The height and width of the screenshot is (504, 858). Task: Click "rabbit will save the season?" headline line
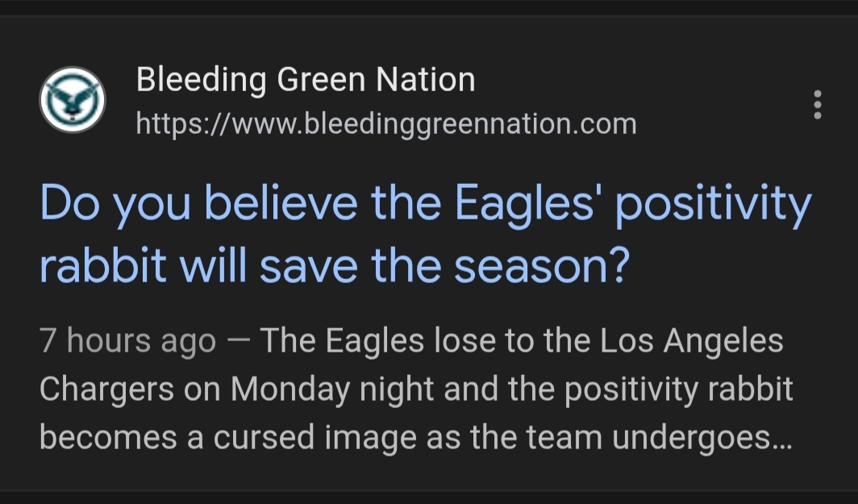pyautogui.click(x=334, y=266)
